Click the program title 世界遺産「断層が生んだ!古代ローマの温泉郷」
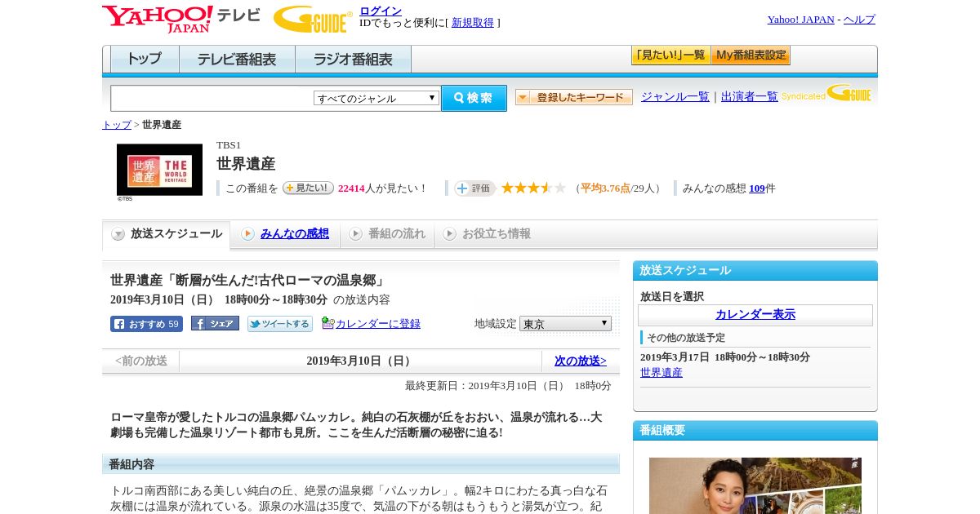The width and height of the screenshot is (980, 514). point(248,281)
